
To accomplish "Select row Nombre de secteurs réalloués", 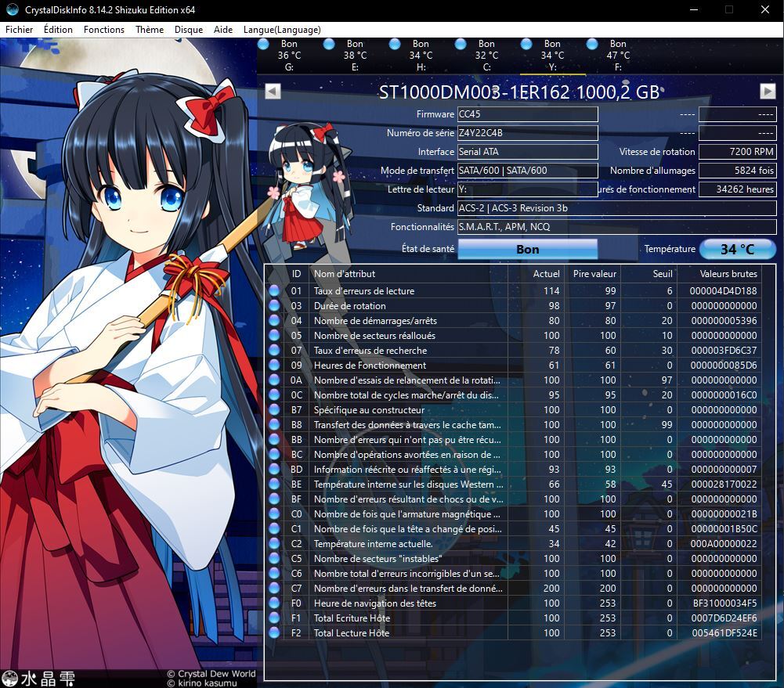I will point(513,335).
